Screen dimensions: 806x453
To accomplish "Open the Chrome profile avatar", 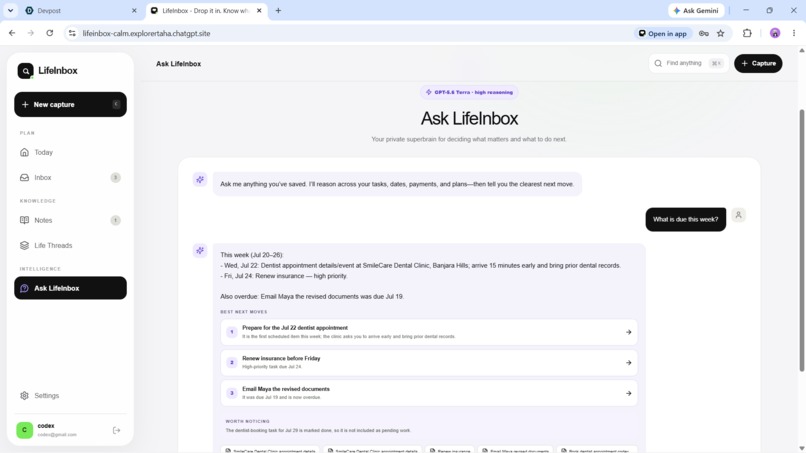I will pos(775,33).
